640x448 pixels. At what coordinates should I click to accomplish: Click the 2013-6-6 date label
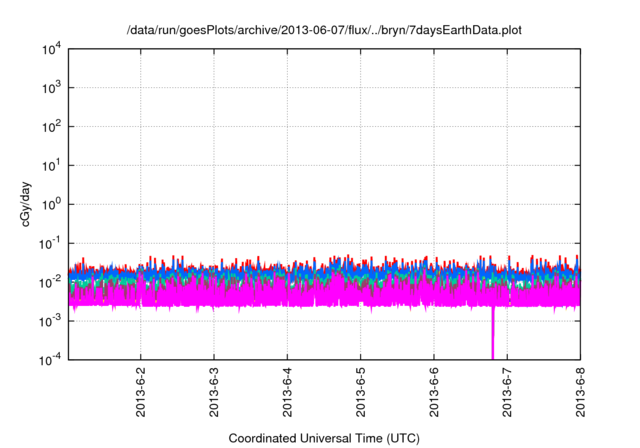pos(434,392)
